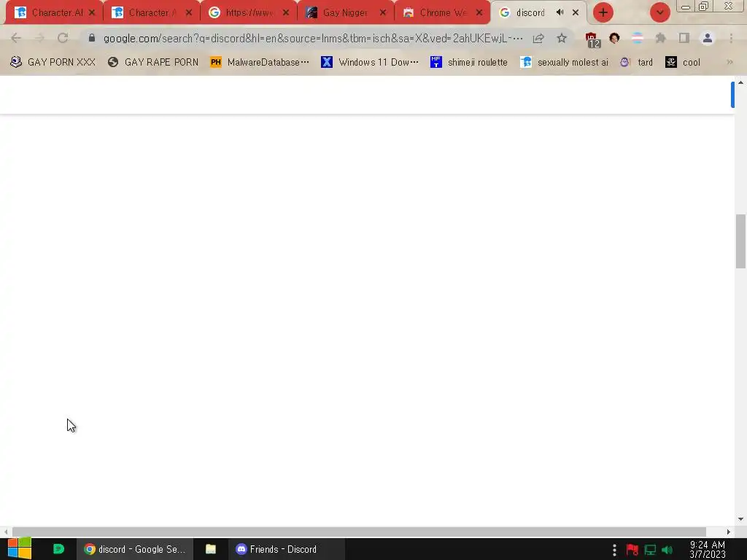The height and width of the screenshot is (560, 747).
Task: Share this page using the share icon
Action: (x=538, y=38)
